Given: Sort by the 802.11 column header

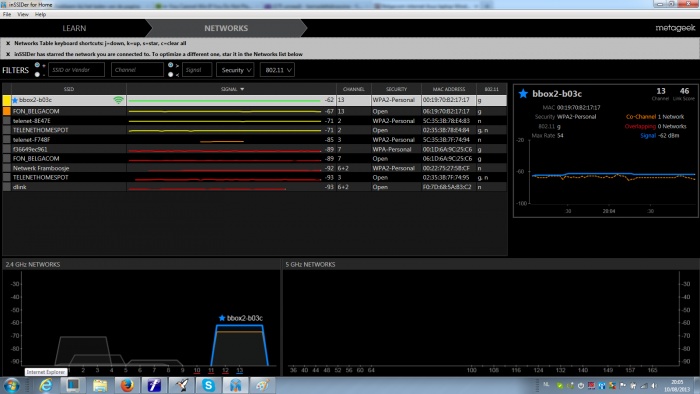Looking at the screenshot, I should [x=492, y=89].
